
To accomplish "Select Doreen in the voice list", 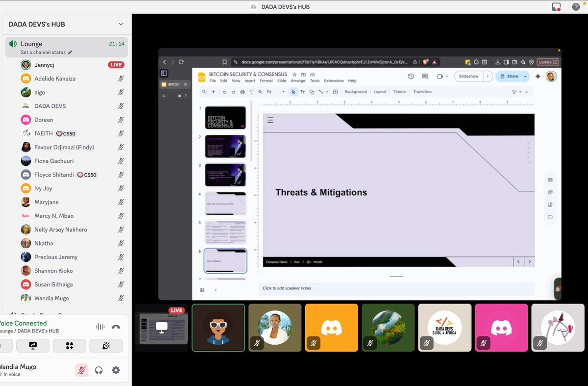I will pyautogui.click(x=67, y=120).
